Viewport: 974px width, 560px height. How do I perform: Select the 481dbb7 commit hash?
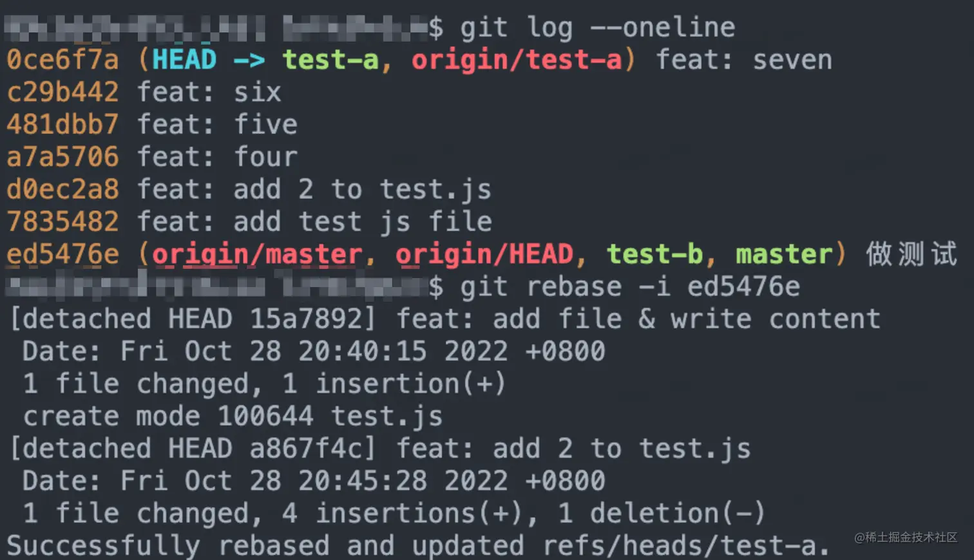coord(62,124)
